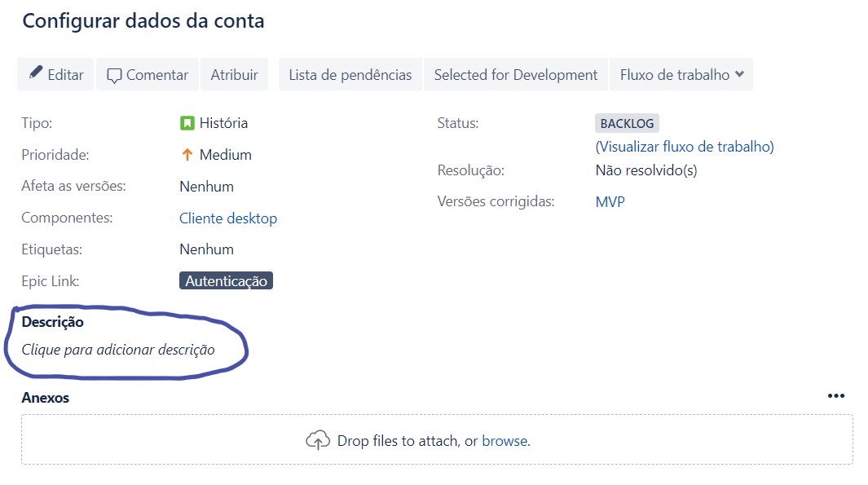Open the Anexos three-dot options menu
The height and width of the screenshot is (485, 868).
[835, 396]
